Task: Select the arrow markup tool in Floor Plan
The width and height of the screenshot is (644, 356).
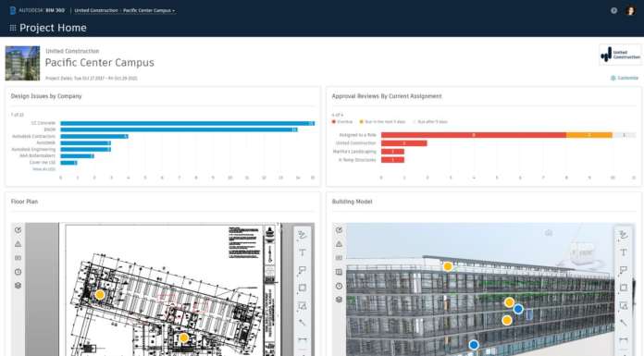Action: (x=303, y=323)
